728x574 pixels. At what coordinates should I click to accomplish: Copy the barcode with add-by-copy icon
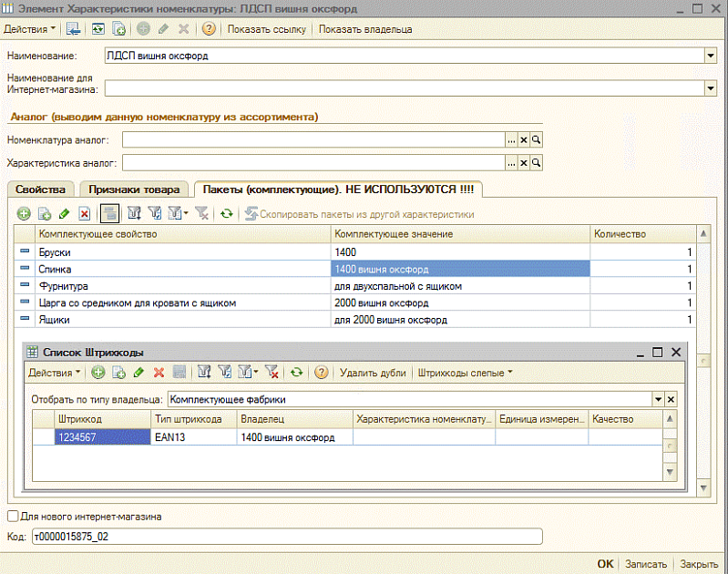(118, 372)
